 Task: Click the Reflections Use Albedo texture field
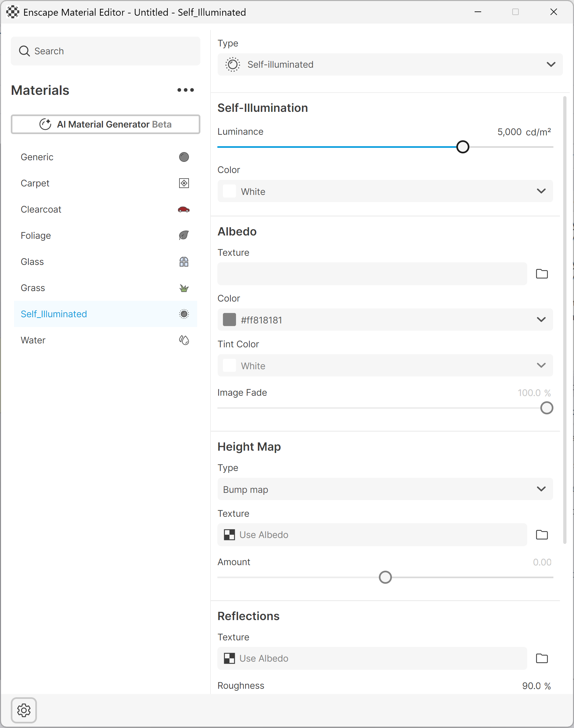click(x=372, y=658)
